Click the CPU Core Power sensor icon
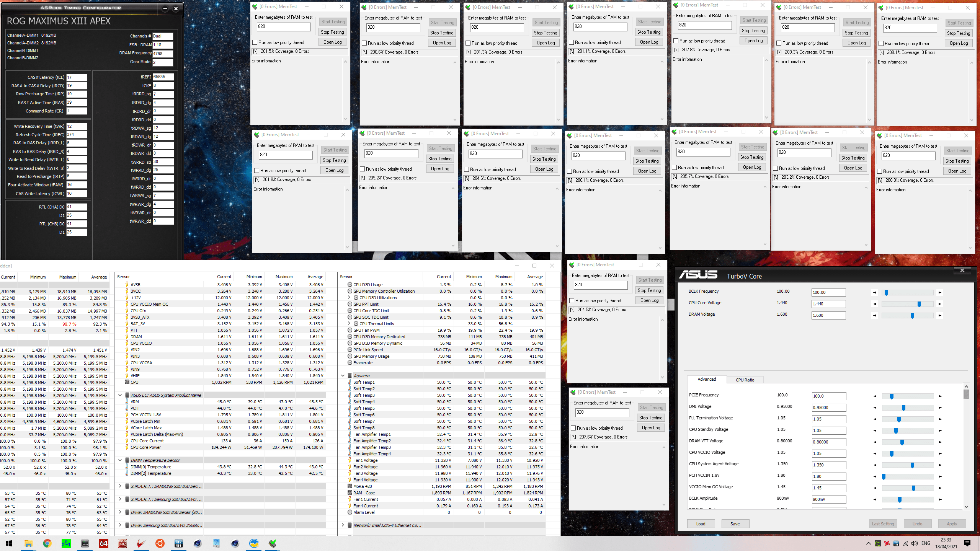 coord(127,447)
